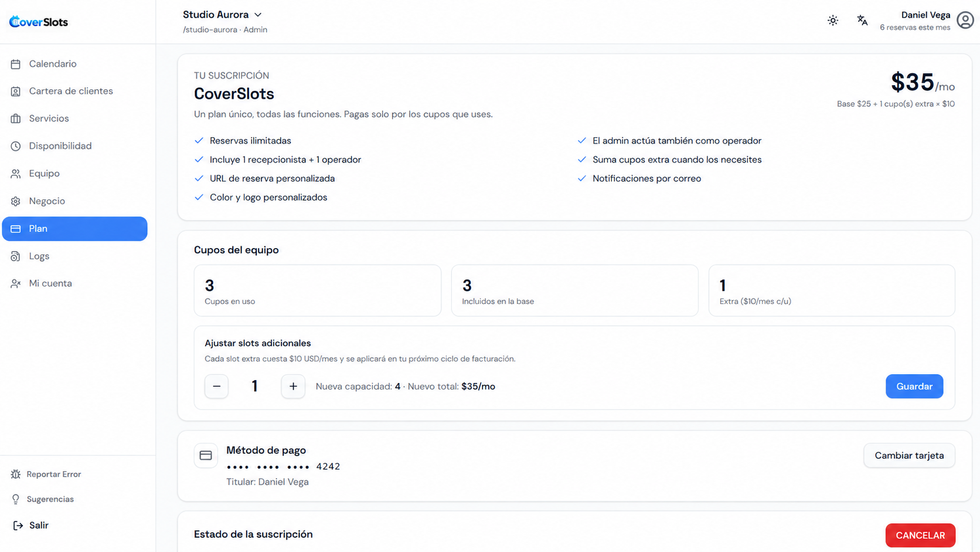Click the CoverSlots logo
This screenshot has height=552, width=980.
pos(39,22)
